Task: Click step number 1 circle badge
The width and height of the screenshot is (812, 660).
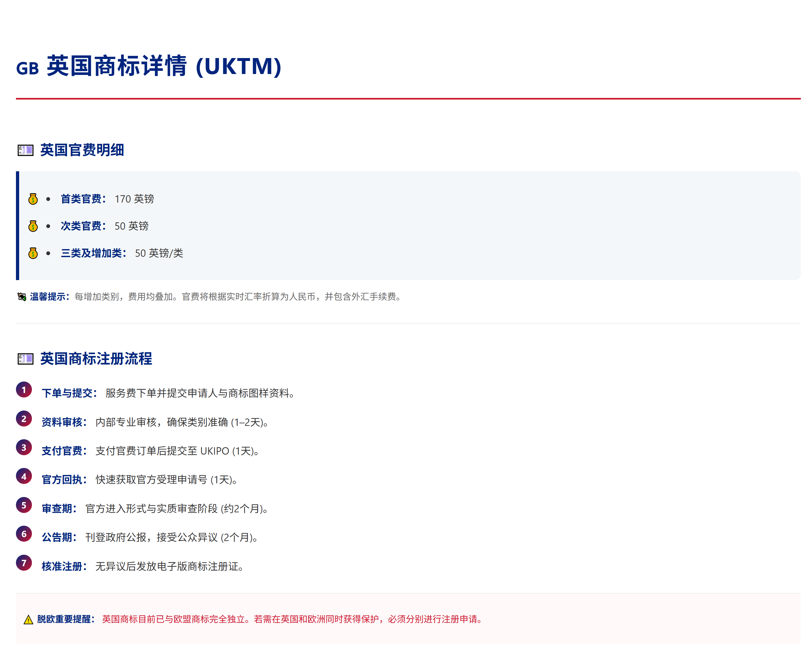Action: tap(24, 390)
